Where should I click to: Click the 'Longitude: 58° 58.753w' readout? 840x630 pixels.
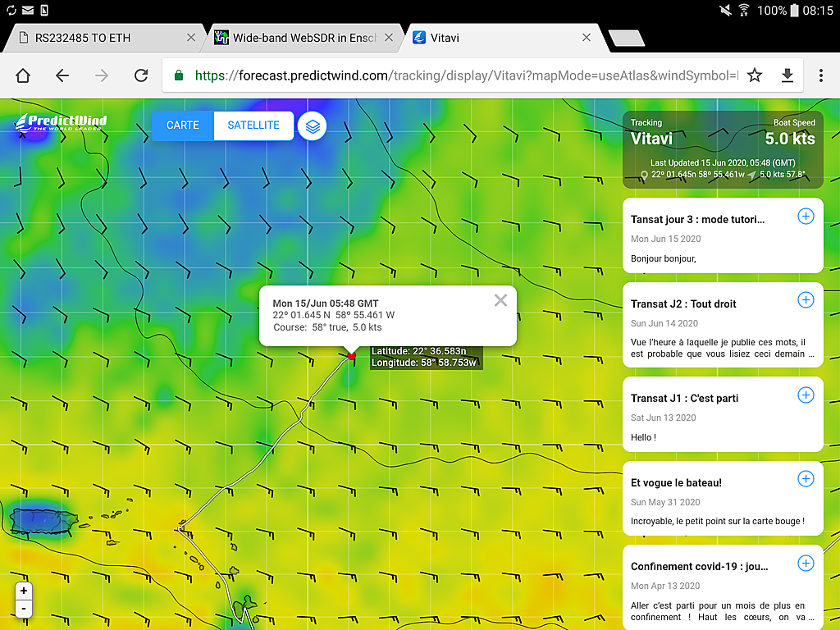pos(424,363)
